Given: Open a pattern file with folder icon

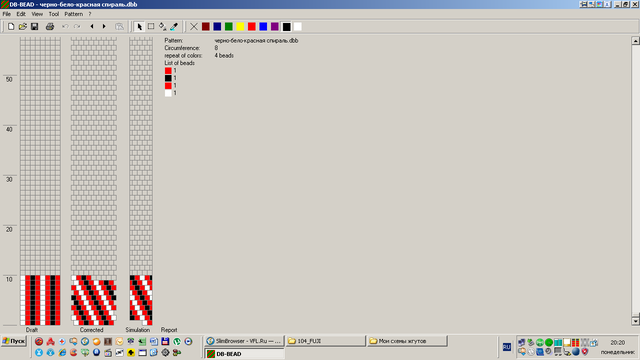Looking at the screenshot, I should (x=22, y=27).
